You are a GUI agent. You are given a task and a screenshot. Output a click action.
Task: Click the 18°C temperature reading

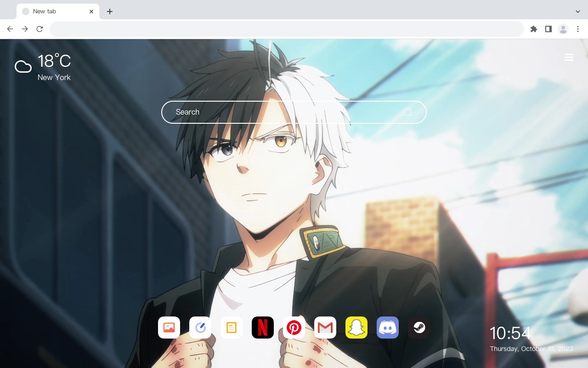pos(54,61)
